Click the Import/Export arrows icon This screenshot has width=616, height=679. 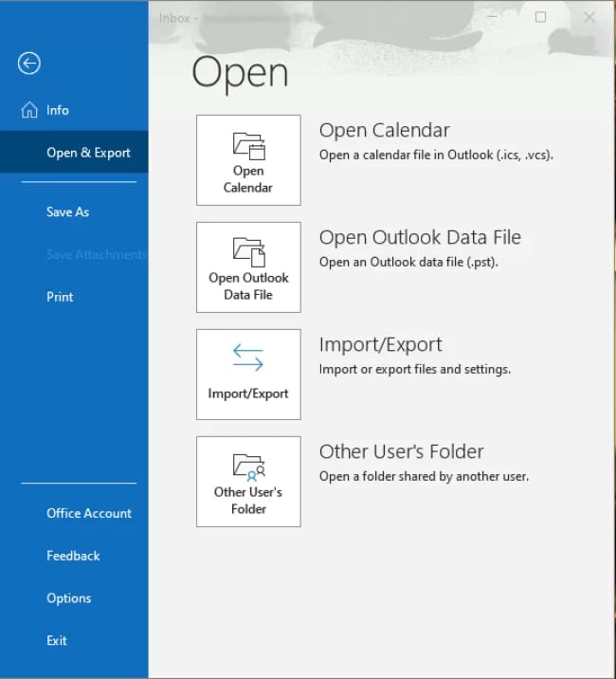(248, 358)
